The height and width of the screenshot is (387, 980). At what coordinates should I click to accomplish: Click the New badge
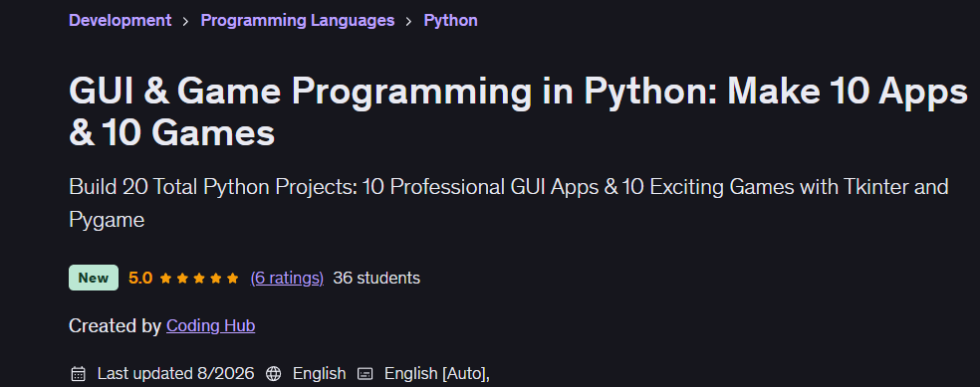(94, 278)
